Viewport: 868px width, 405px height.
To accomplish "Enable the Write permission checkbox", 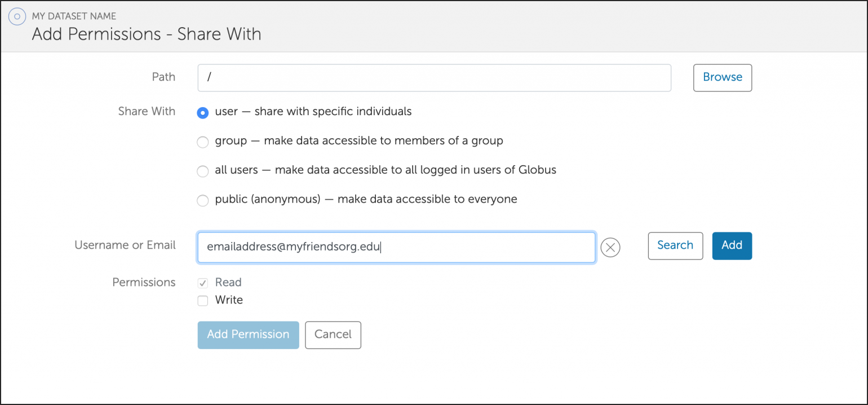I will pyautogui.click(x=203, y=301).
